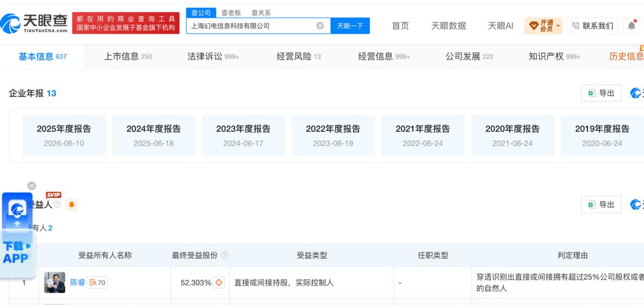This screenshot has width=644, height=305.
Task: Click the help icon beside 最终受益股份
Action: [x=225, y=256]
